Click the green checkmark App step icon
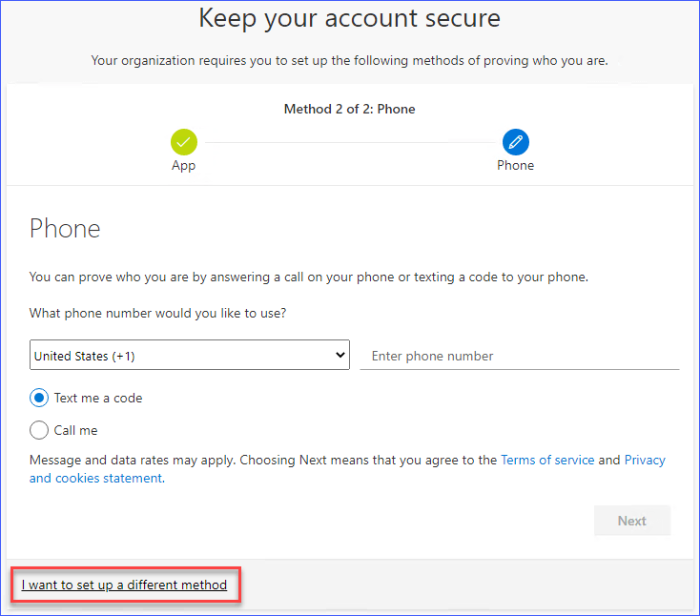The width and height of the screenshot is (700, 616). [x=184, y=142]
